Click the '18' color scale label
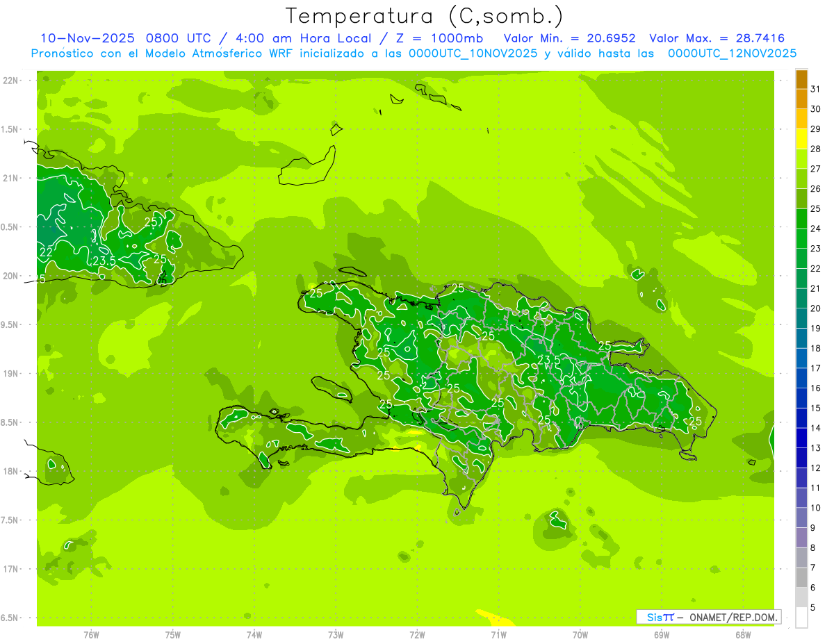This screenshot has width=834, height=644. click(x=816, y=348)
